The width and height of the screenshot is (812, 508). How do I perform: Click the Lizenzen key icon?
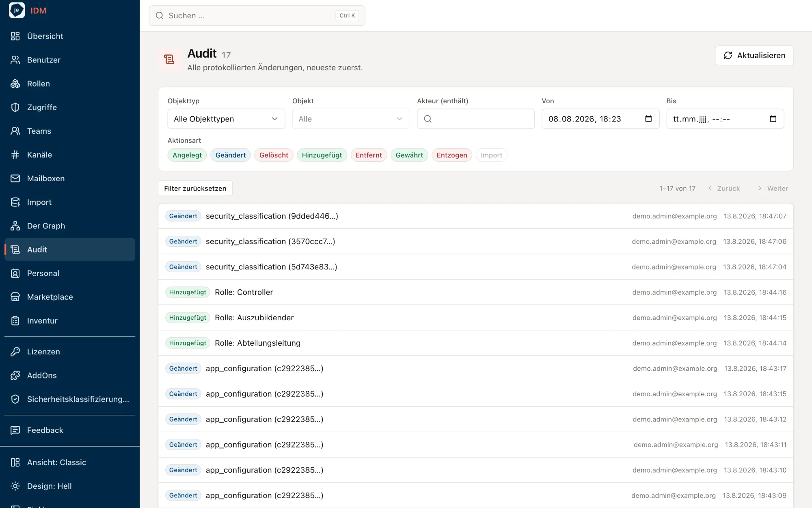click(x=15, y=352)
